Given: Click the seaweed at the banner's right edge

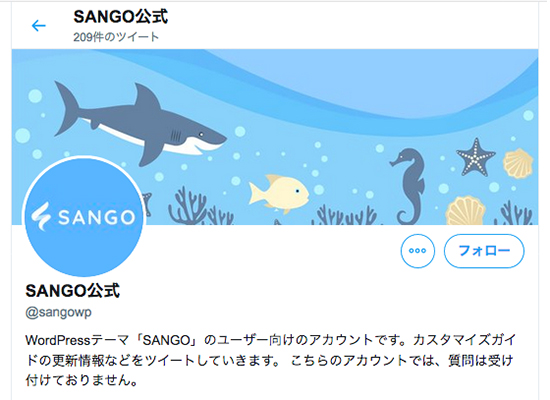Looking at the screenshot, I should tap(516, 213).
